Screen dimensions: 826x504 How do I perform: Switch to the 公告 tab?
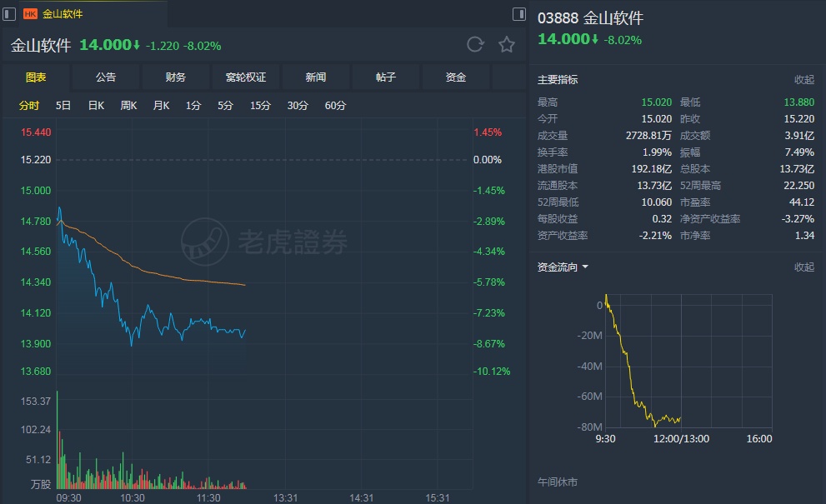coord(106,77)
